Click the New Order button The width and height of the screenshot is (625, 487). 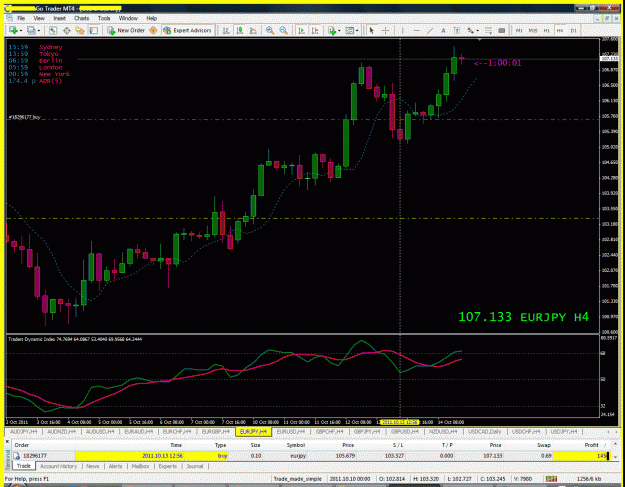(x=126, y=30)
